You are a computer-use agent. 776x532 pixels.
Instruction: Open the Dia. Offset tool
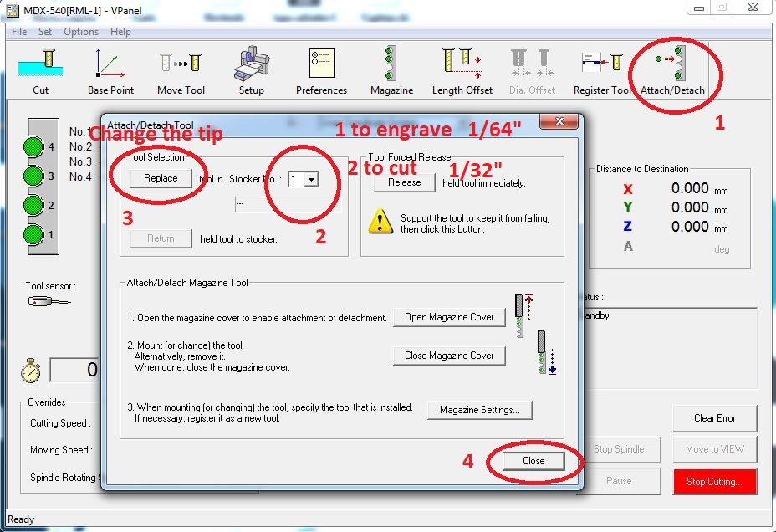pyautogui.click(x=532, y=71)
